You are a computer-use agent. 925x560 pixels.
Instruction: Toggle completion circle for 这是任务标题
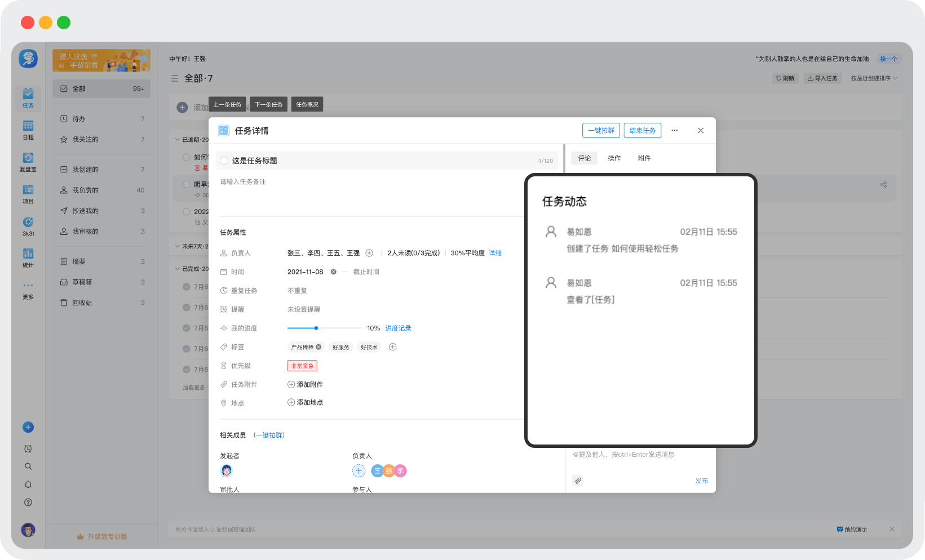pos(224,161)
